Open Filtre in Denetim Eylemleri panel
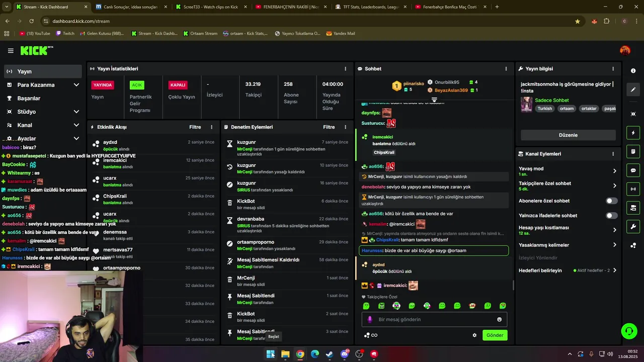644x362 pixels. click(329, 127)
